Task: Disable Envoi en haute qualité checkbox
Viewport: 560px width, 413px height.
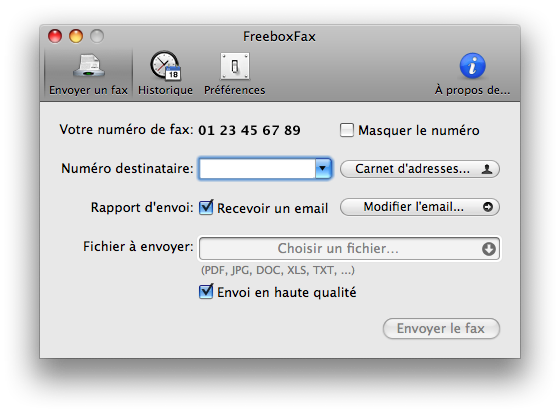Action: [x=206, y=292]
